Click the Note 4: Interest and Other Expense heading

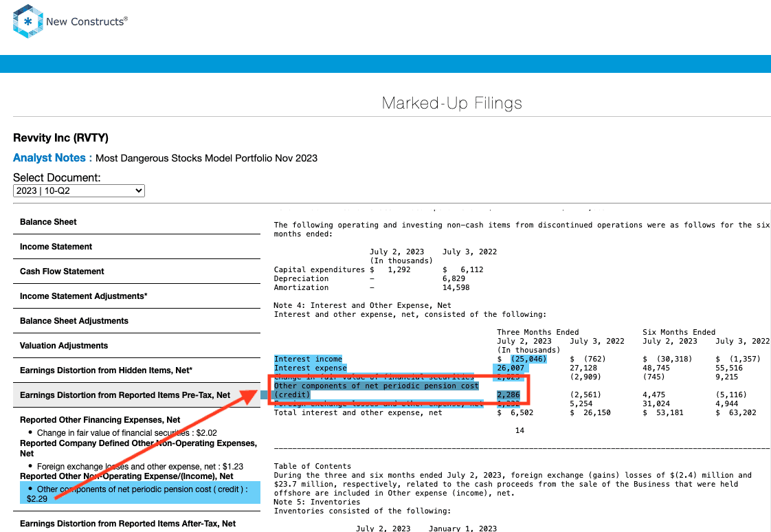point(362,305)
